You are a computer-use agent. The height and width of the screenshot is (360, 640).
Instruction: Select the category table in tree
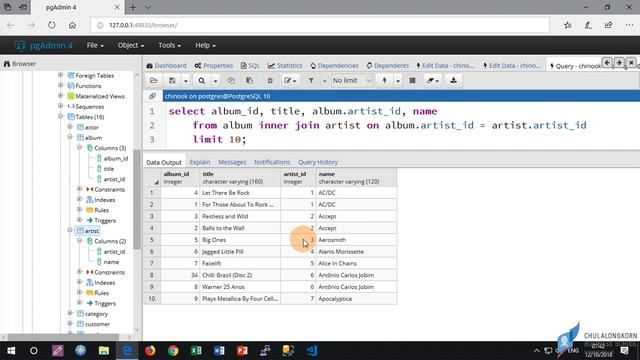coord(96,314)
